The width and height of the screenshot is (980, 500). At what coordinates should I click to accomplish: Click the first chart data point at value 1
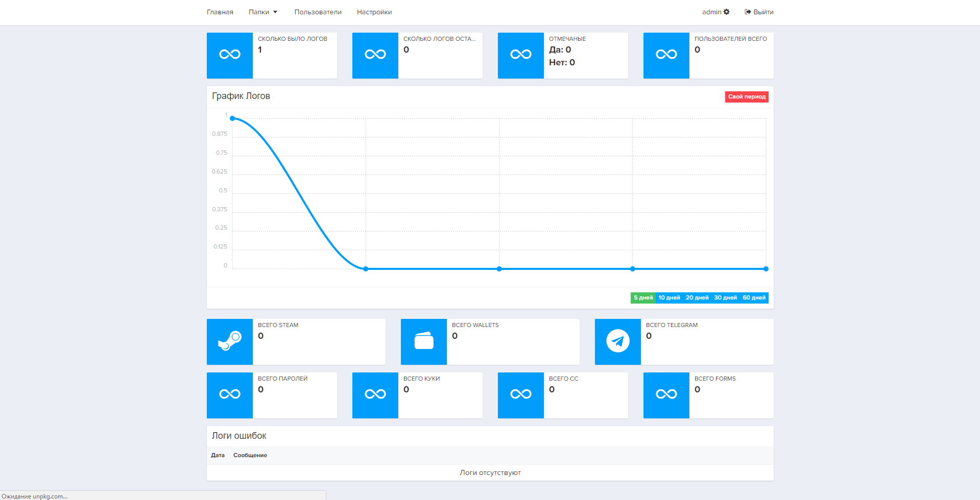click(x=232, y=118)
